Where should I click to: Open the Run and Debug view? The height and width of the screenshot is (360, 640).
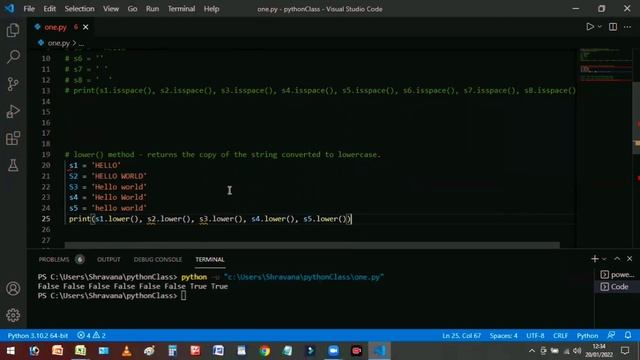coord(13,111)
